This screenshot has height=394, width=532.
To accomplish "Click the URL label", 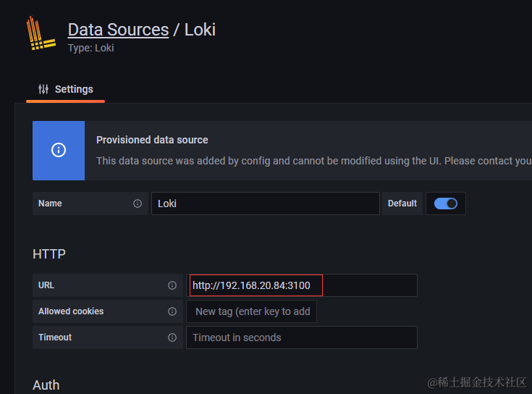I will [46, 285].
